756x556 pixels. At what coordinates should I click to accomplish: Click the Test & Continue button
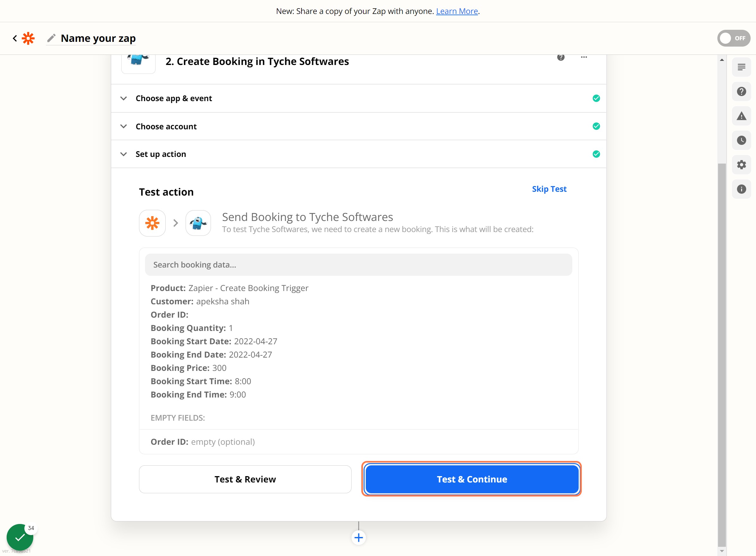coord(472,479)
